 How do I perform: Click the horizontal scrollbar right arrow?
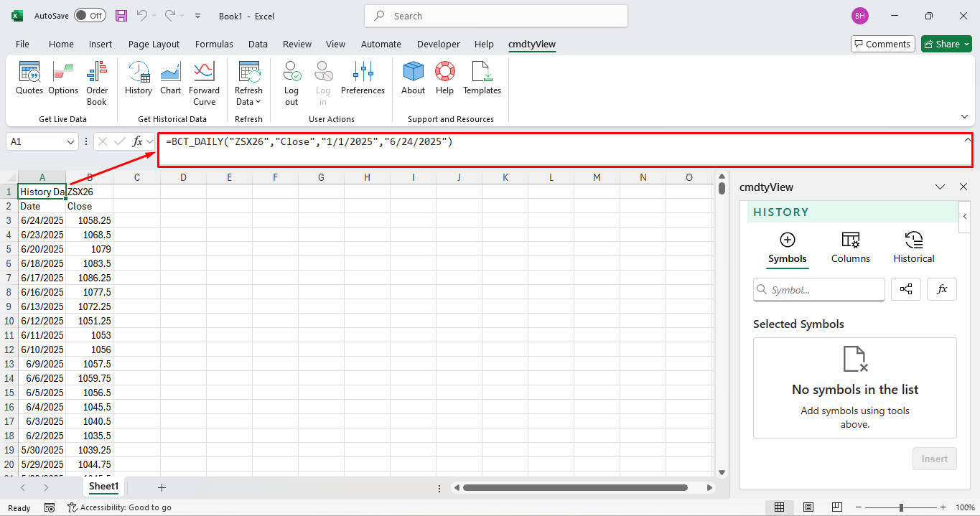tap(709, 487)
